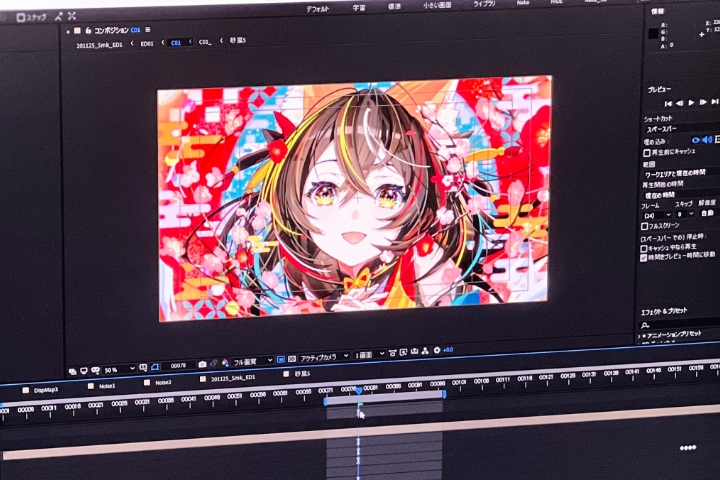Open the フル画質 resolution dropdown
Image resolution: width=720 pixels, height=480 pixels.
(x=253, y=361)
